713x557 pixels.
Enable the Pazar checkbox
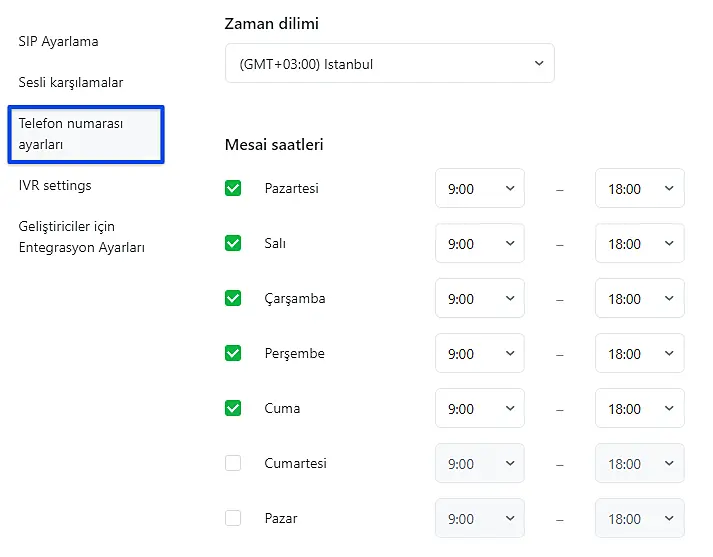coord(233,518)
